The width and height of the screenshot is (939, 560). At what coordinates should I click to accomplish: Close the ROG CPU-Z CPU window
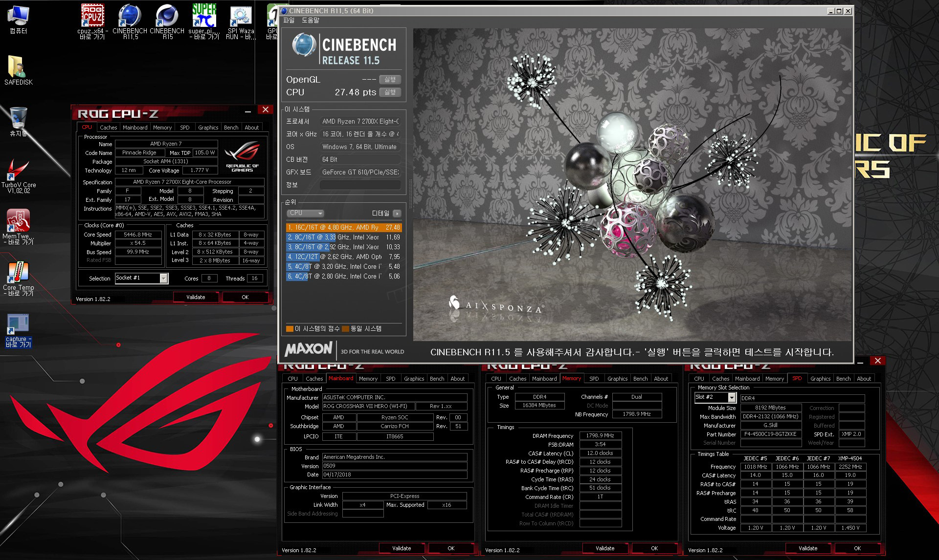click(266, 110)
